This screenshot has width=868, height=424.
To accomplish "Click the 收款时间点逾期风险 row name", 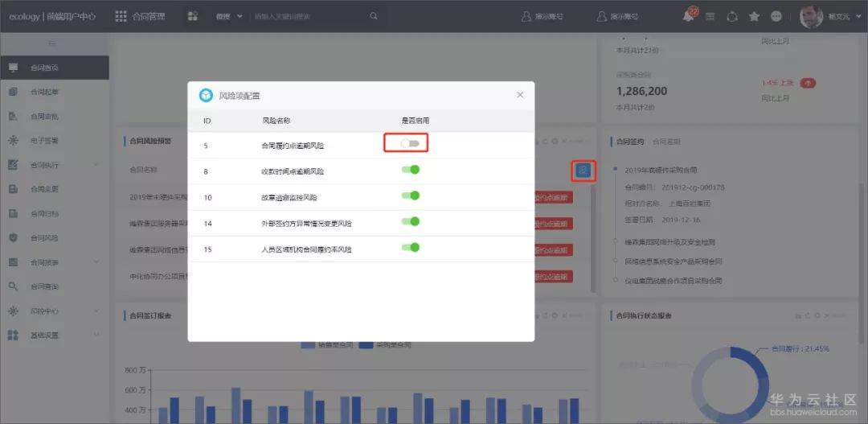I will tap(293, 172).
